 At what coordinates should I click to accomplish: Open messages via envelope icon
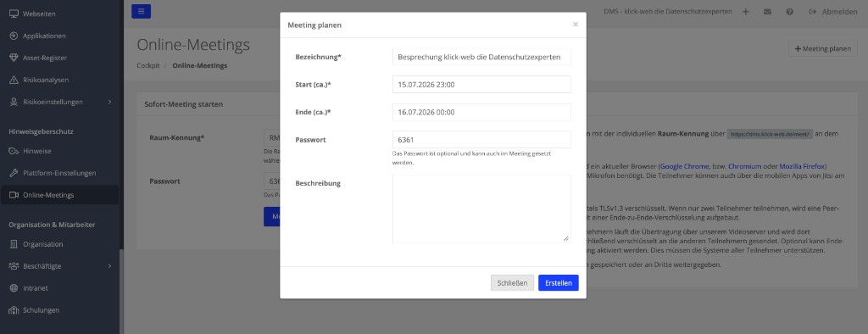click(767, 12)
